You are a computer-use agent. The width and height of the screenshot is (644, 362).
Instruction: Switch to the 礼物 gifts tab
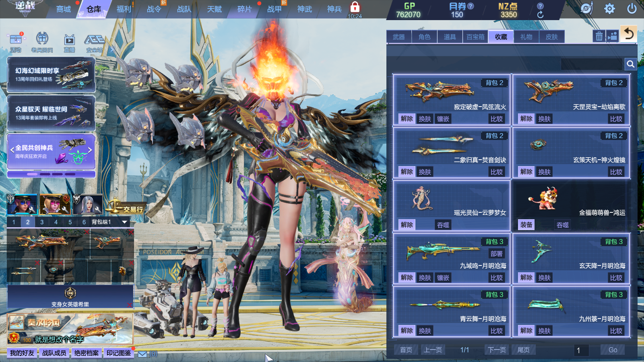(526, 37)
